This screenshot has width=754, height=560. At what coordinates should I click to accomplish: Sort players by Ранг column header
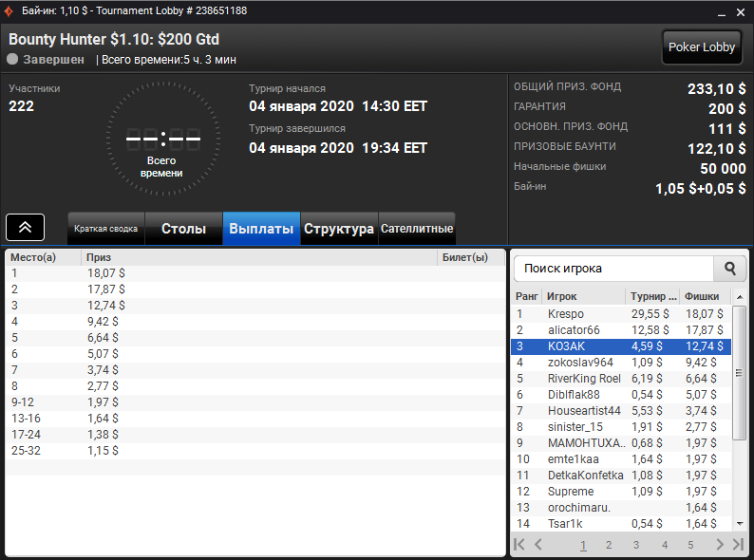pos(526,296)
